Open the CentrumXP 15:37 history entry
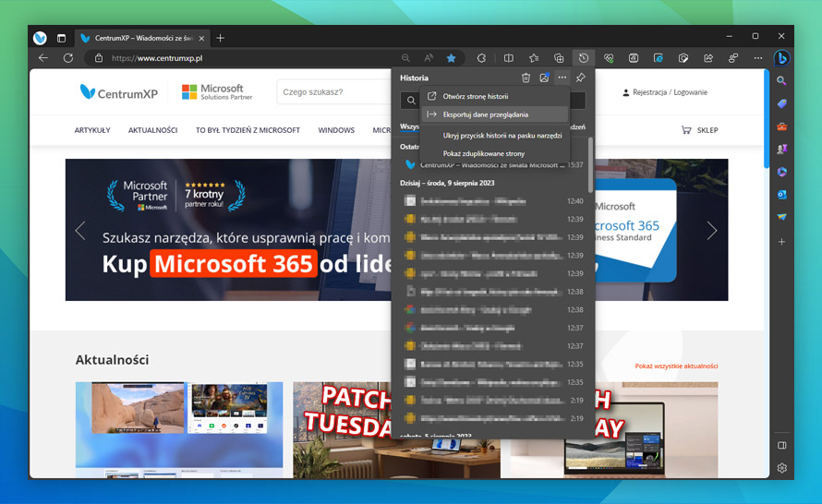The height and width of the screenshot is (504, 822). 493,165
